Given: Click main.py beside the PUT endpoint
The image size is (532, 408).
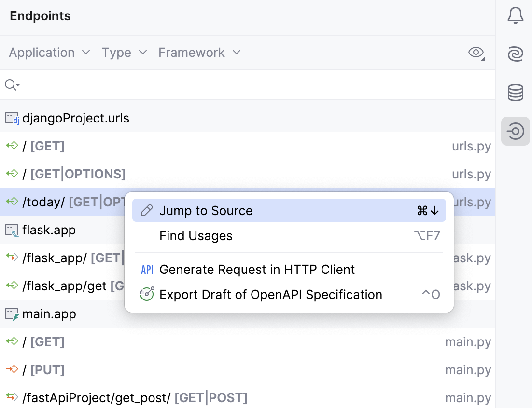Looking at the screenshot, I should [x=468, y=370].
